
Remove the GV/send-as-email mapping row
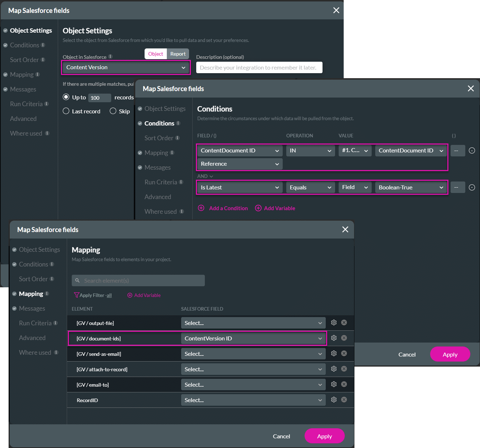click(344, 353)
